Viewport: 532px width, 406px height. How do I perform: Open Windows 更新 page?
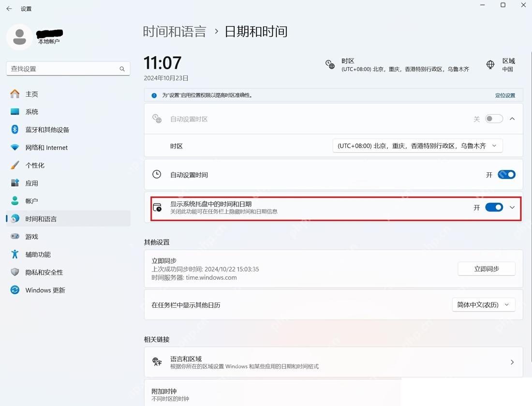[x=68, y=290]
